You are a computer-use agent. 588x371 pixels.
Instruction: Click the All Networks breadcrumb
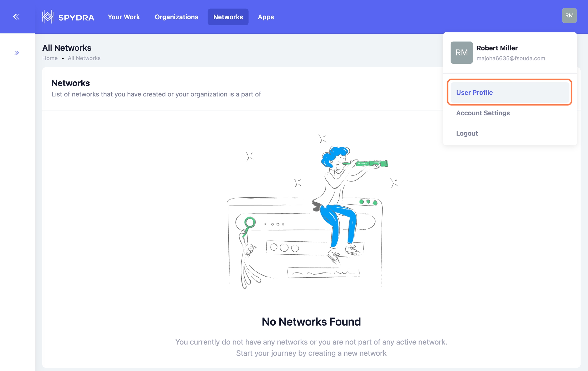(84, 58)
